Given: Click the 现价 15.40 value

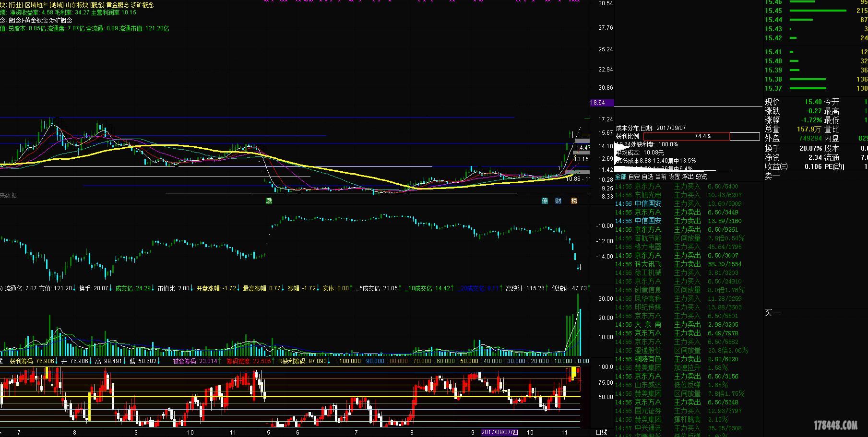Looking at the screenshot, I should pyautogui.click(x=813, y=102).
